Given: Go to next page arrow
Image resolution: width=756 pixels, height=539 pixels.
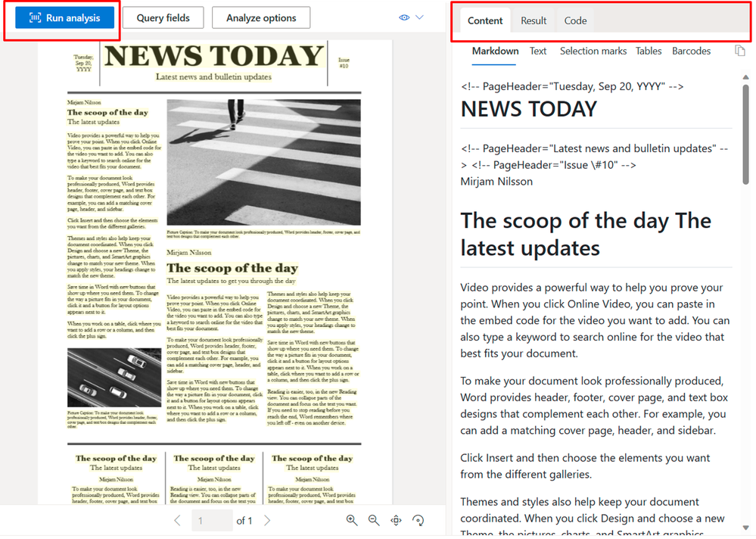Looking at the screenshot, I should point(267,520).
